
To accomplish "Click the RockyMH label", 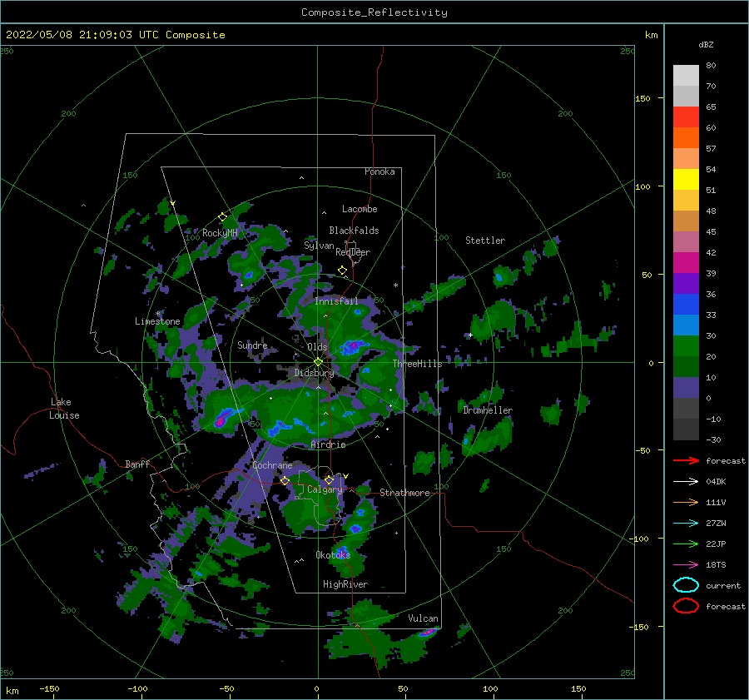I will (220, 233).
